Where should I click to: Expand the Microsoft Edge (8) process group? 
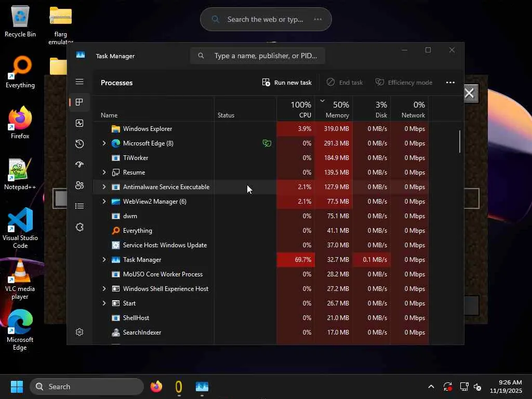(x=104, y=143)
